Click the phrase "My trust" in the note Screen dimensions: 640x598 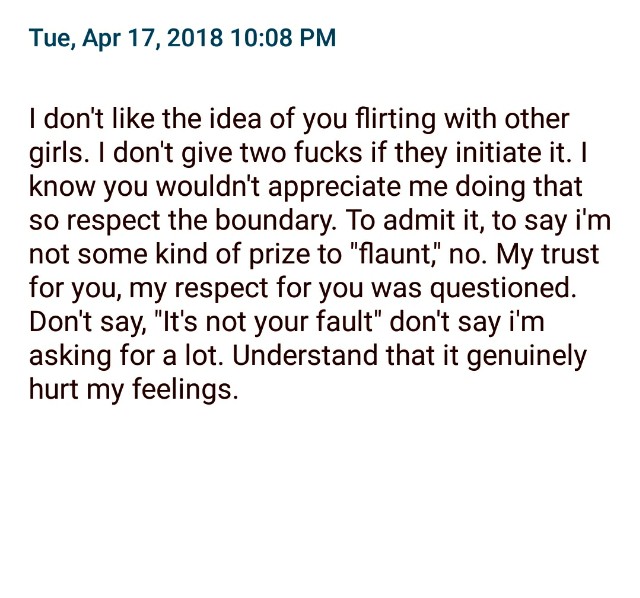pos(547,255)
